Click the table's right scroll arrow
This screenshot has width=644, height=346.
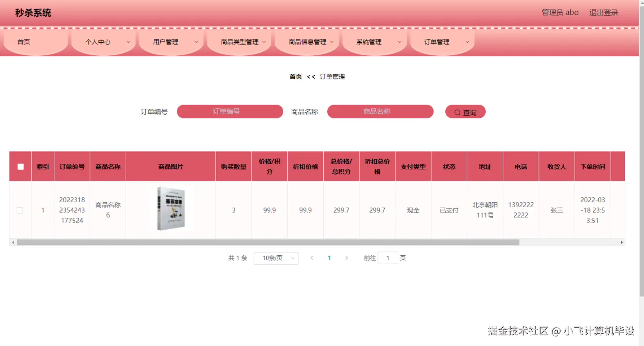(x=622, y=243)
